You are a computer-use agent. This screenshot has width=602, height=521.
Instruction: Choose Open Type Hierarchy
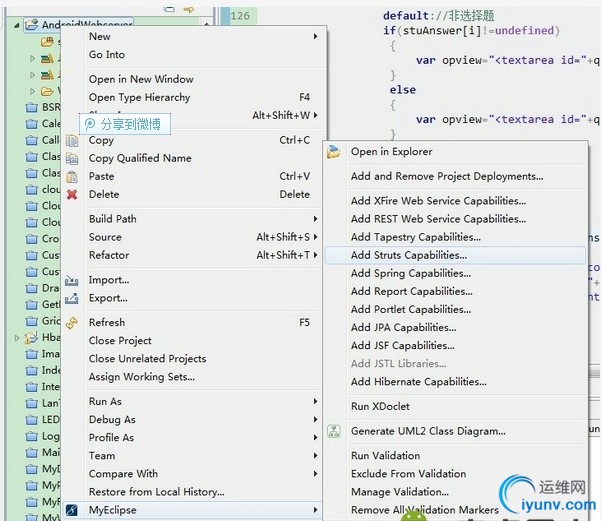point(139,98)
